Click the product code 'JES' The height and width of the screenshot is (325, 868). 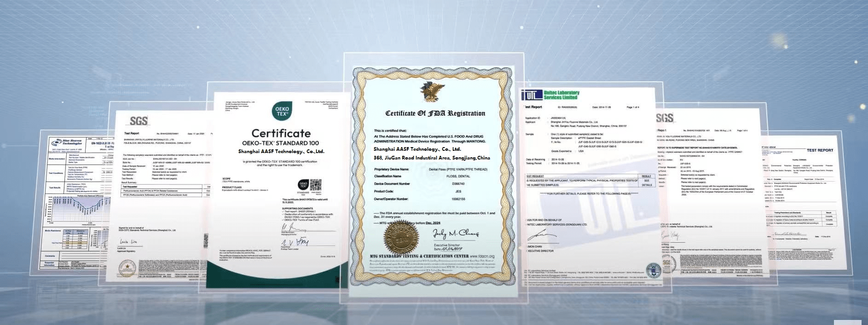[458, 191]
